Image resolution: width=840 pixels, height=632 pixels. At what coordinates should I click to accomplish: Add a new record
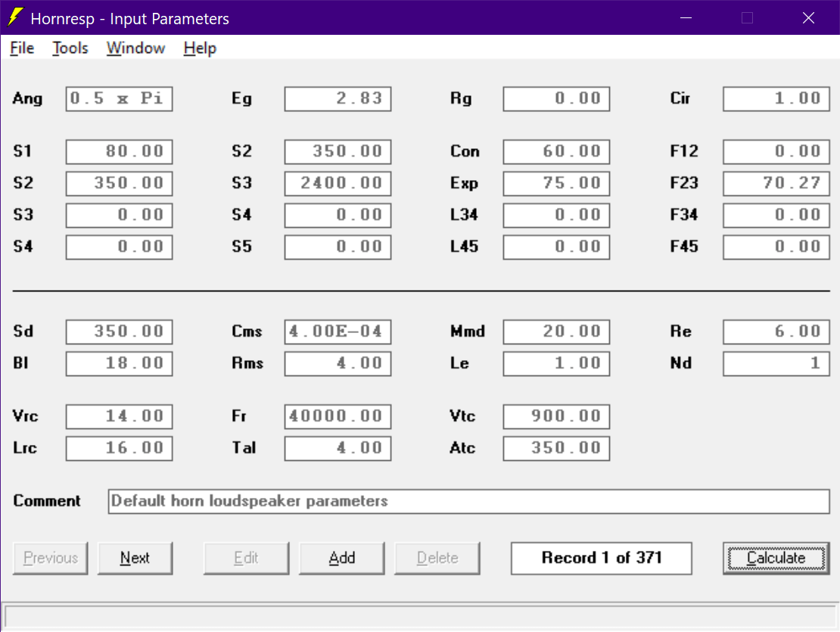coord(342,558)
